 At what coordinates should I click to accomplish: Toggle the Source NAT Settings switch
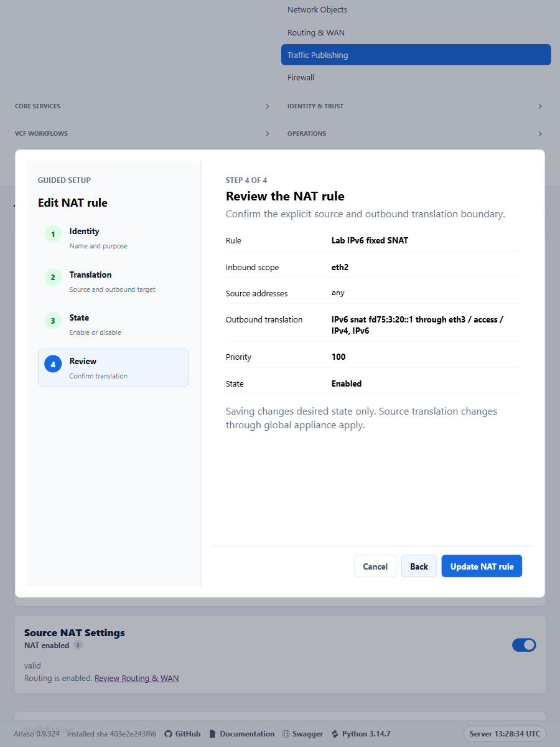pos(524,645)
